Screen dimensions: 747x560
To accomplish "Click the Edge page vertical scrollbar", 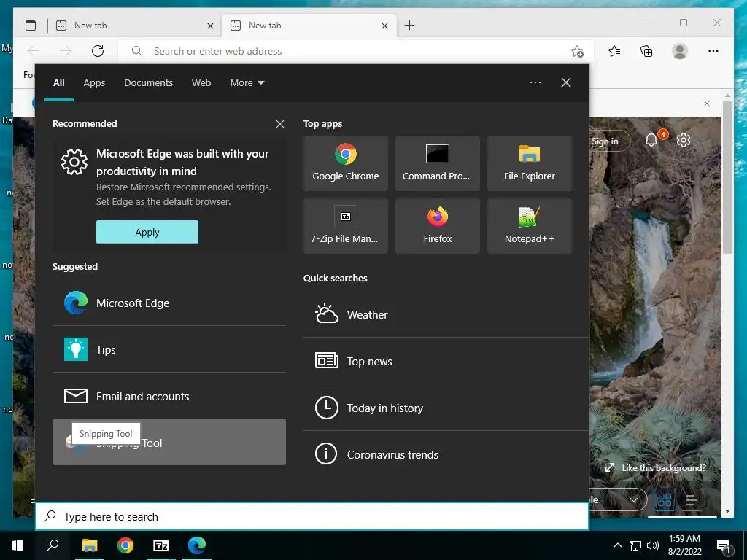I will click(727, 177).
